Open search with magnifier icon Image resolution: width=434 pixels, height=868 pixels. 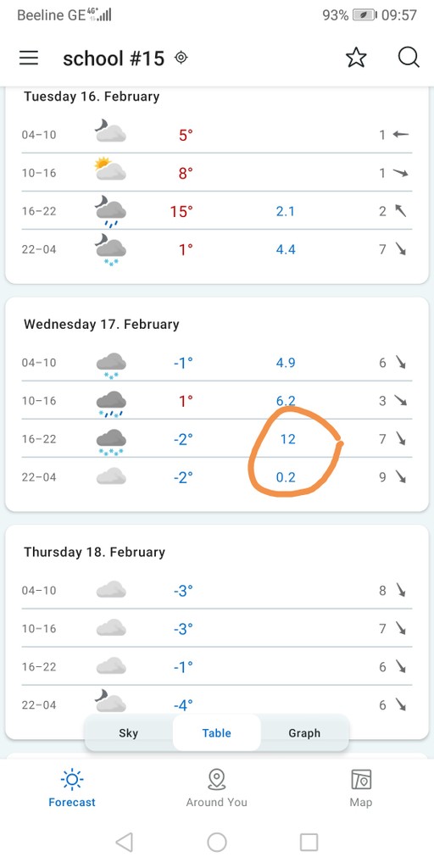409,58
